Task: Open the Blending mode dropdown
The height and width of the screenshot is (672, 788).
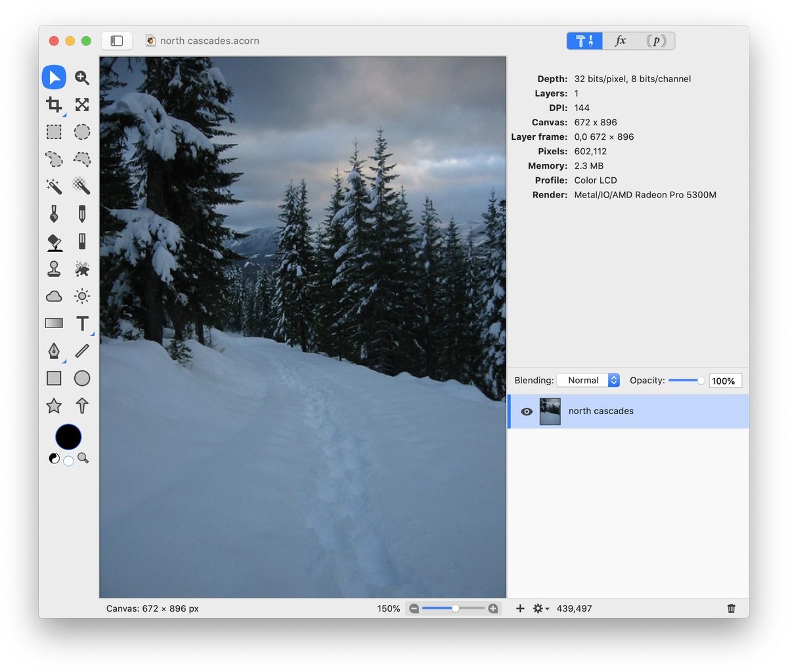Action: (588, 381)
